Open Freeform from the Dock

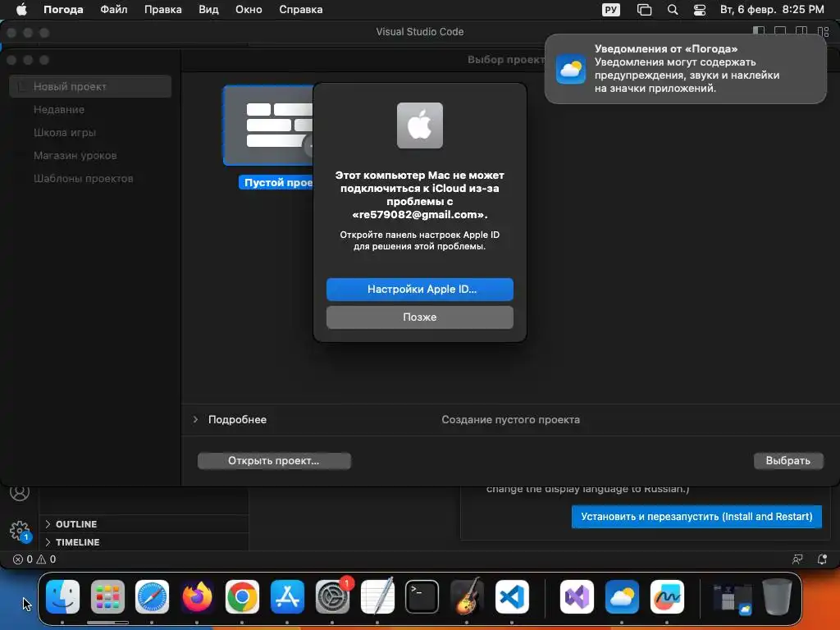[667, 596]
